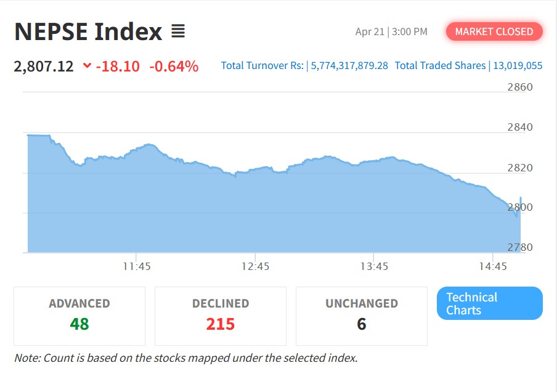This screenshot has width=557, height=392.
Task: Click the Total Turnover Rs label
Action: pos(262,65)
